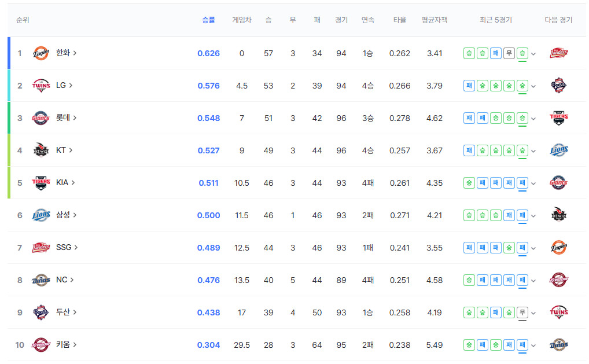Viewport: 589px width, 364px height.
Task: Click the 경기 column header
Action: (x=341, y=20)
